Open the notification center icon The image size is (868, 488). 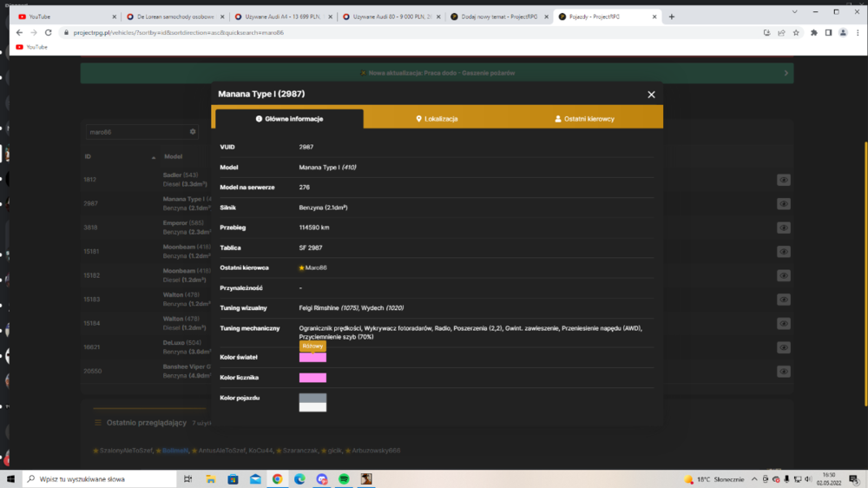tap(854, 479)
